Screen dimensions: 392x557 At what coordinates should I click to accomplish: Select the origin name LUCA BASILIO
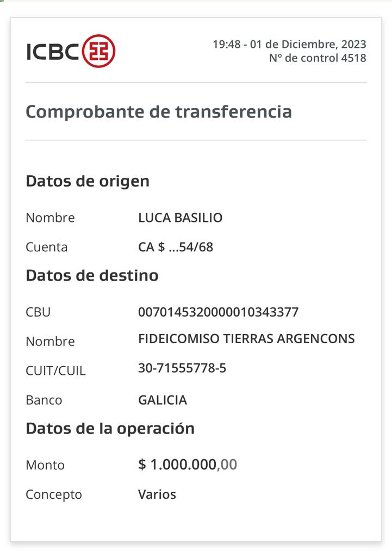(x=181, y=218)
